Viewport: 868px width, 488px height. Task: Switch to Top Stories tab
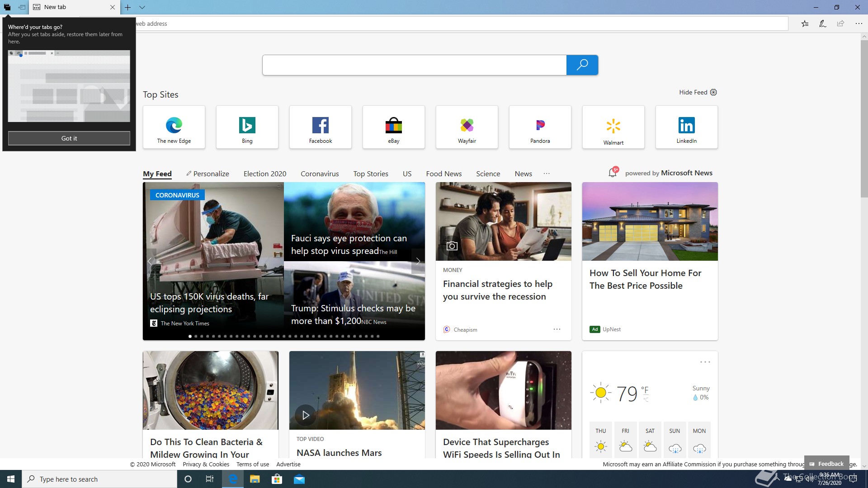(371, 174)
